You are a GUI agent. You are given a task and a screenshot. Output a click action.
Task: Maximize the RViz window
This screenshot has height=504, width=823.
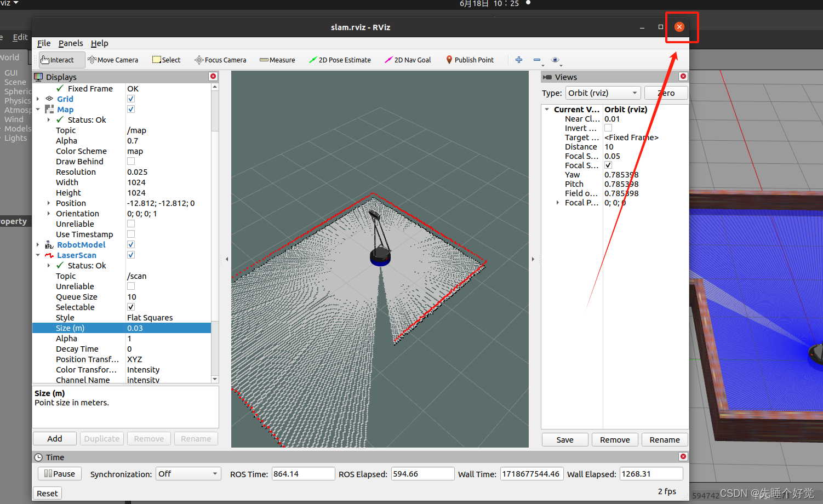click(x=661, y=27)
